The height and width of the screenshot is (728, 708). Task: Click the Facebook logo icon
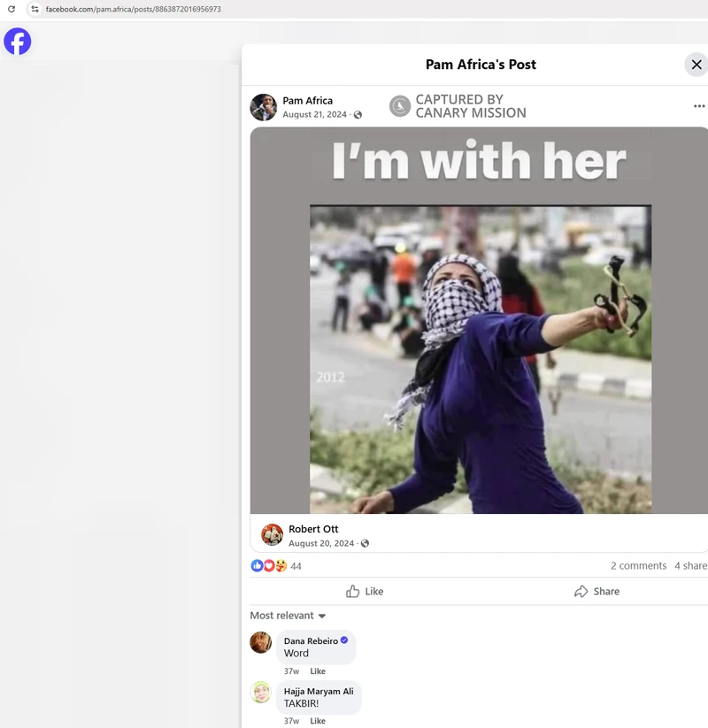[x=18, y=42]
